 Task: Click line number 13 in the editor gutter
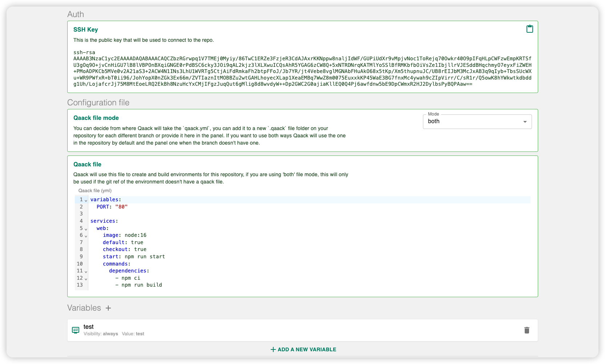80,285
